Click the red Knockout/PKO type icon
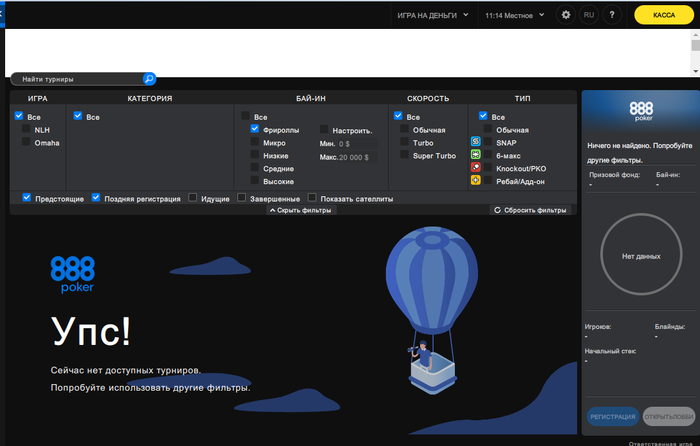700x446 pixels. coord(475,167)
